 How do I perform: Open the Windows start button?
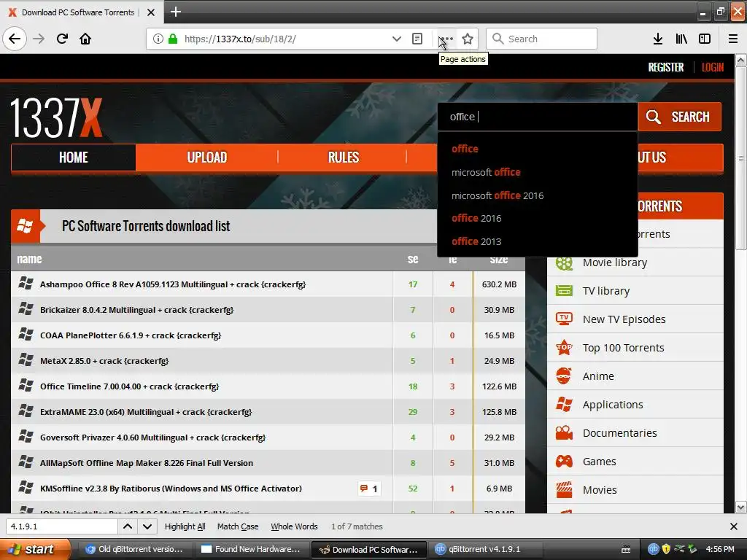click(x=35, y=549)
